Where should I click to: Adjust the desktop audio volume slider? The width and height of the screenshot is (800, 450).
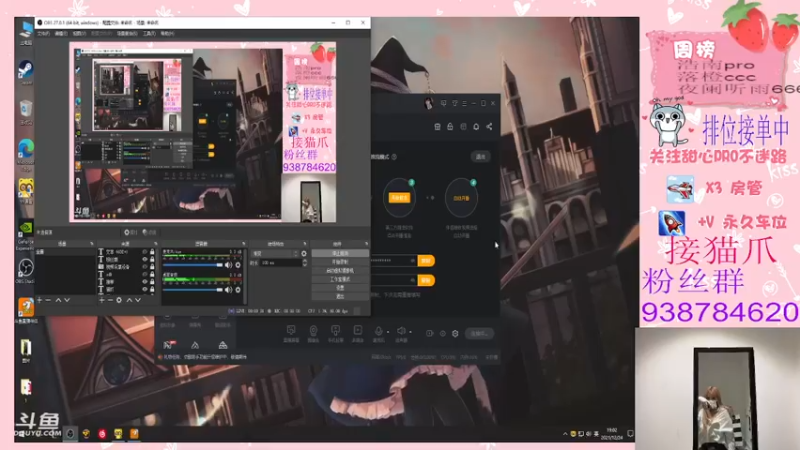click(x=193, y=290)
